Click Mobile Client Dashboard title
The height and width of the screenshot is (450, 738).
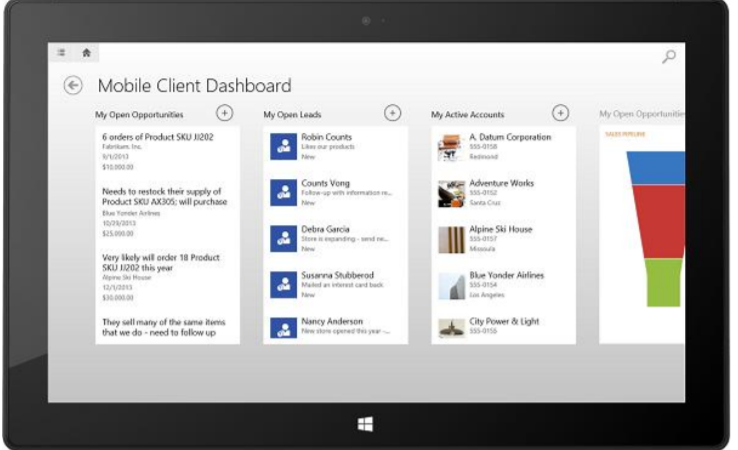[x=194, y=86]
